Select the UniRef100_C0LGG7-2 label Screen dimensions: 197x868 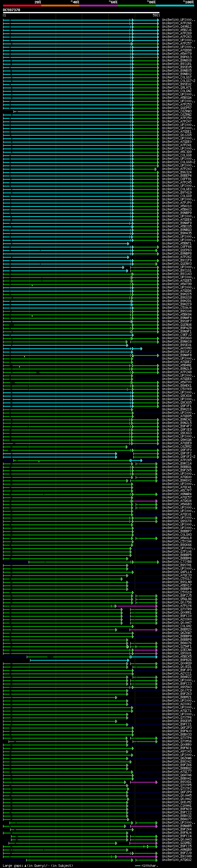(x=179, y=81)
